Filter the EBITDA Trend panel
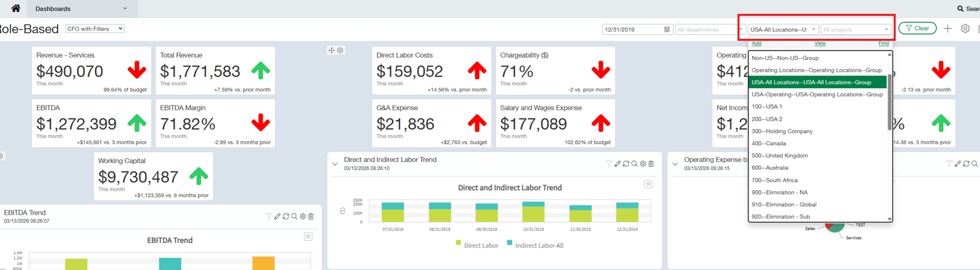The width and height of the screenshot is (980, 270). [x=268, y=217]
